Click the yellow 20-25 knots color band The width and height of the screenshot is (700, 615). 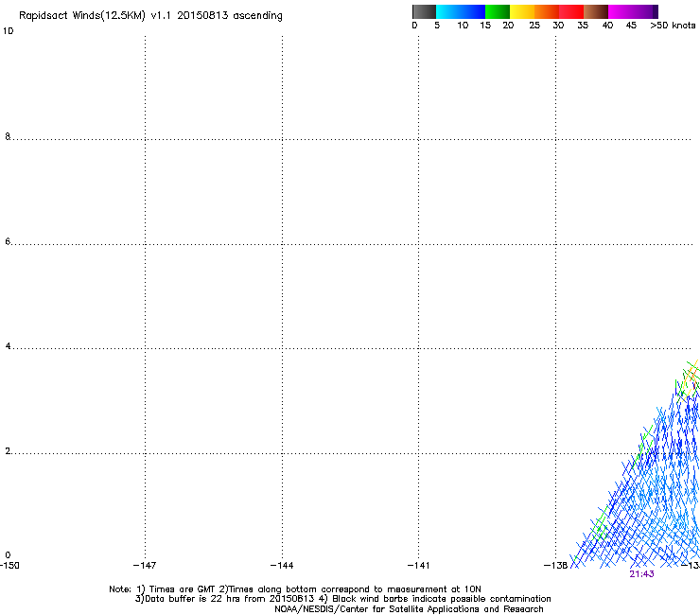pos(522,11)
